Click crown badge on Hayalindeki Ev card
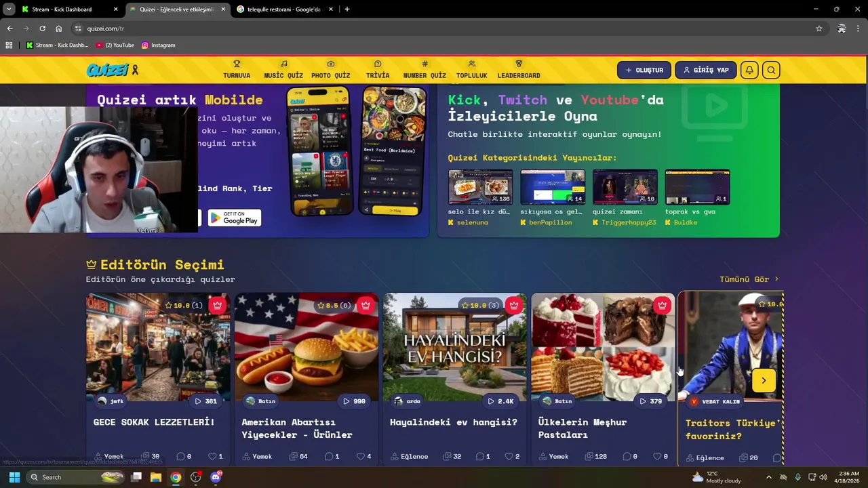Screen dimensions: 868x488 (514, 305)
